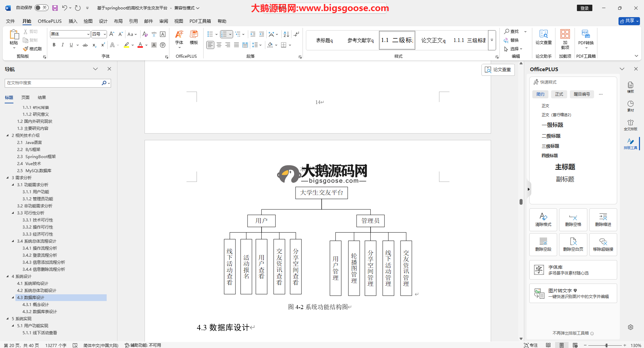Click inside the navigation document search box
The height and width of the screenshot is (348, 644).
coord(54,83)
